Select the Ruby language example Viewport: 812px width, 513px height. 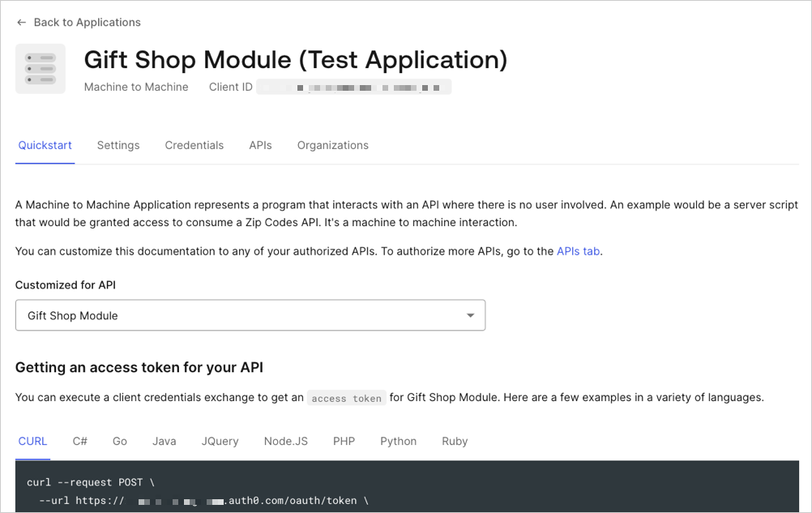point(454,441)
